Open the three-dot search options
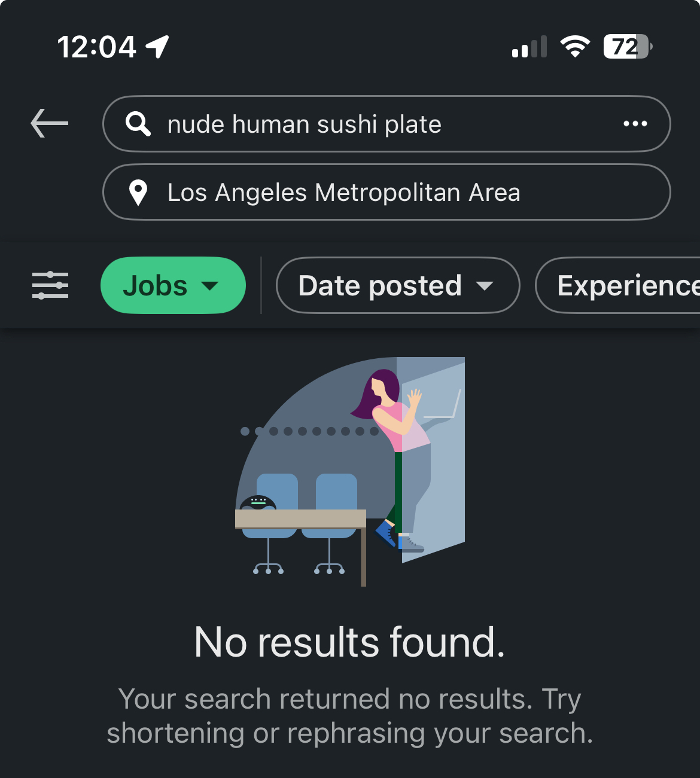Screen dimensions: 700x778 [x=635, y=124]
